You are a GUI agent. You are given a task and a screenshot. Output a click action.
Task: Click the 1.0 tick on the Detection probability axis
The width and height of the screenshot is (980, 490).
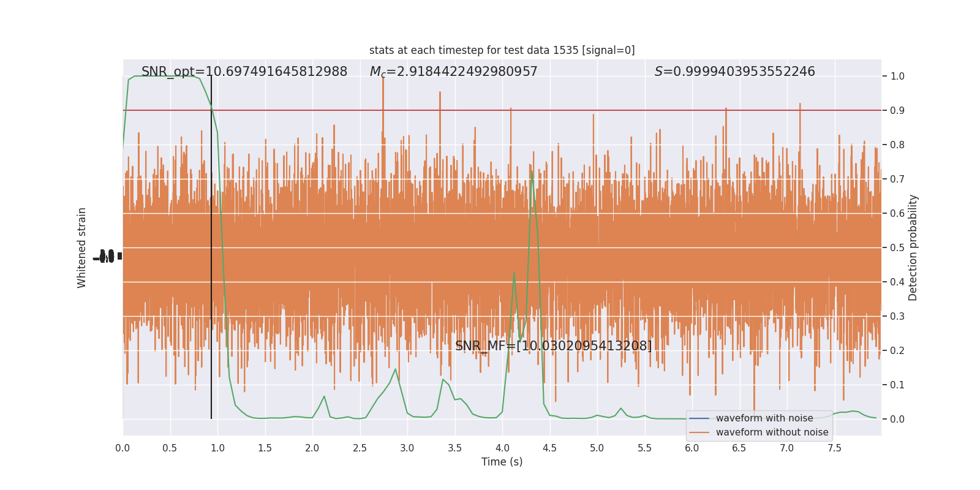[x=897, y=76]
